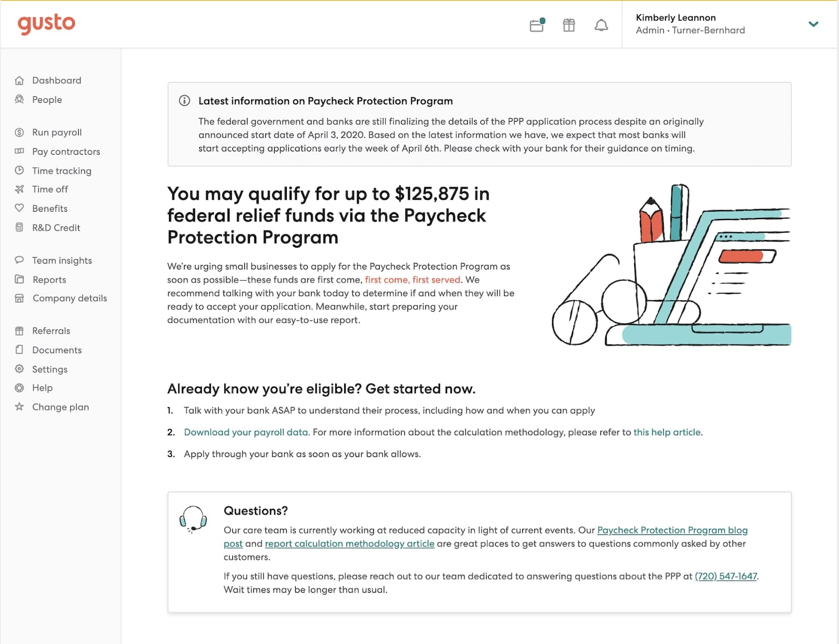Click the Referrals gift icon in the sidebar
The width and height of the screenshot is (839, 644).
(19, 331)
